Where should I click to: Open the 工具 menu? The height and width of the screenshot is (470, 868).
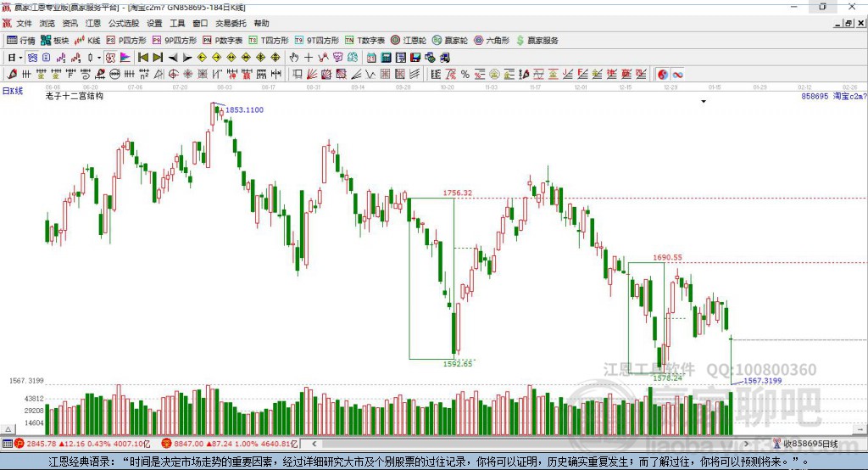tap(177, 23)
